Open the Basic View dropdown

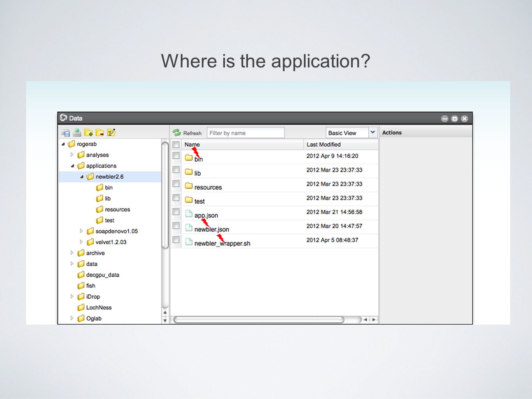tap(373, 132)
